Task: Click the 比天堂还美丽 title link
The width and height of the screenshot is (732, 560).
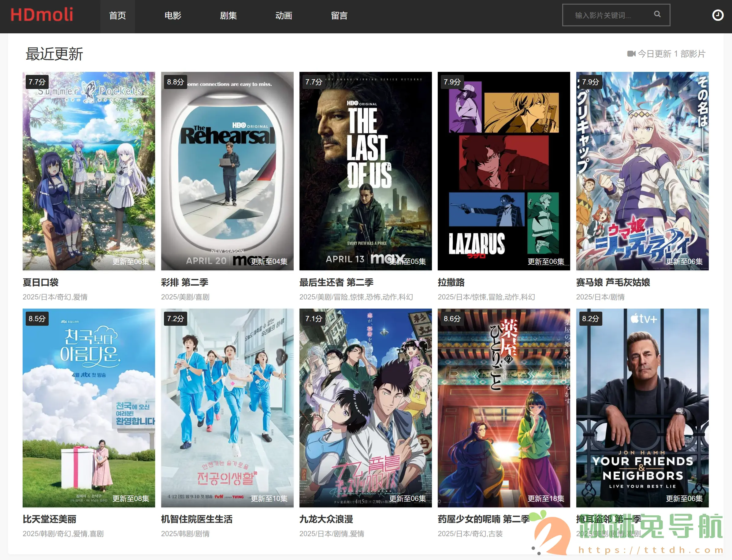Action: (49, 519)
